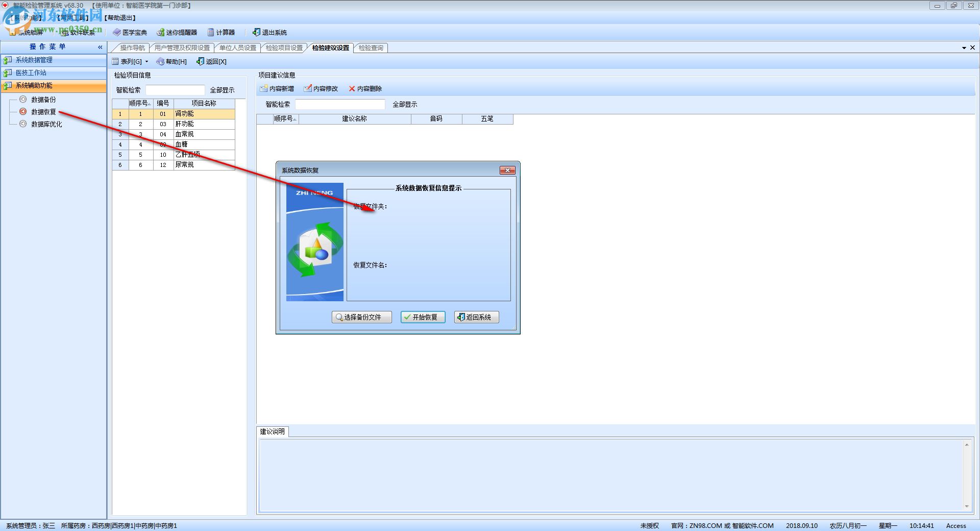Click the 建议名称 column header

point(354,118)
